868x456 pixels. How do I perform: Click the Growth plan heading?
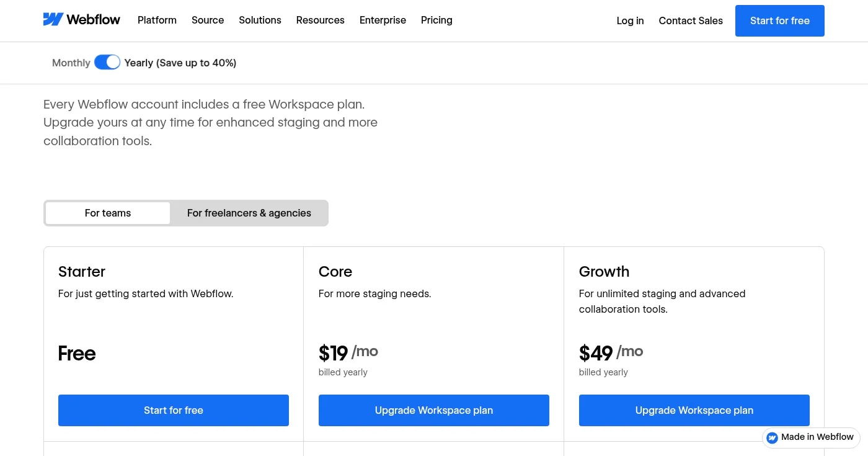coord(604,272)
